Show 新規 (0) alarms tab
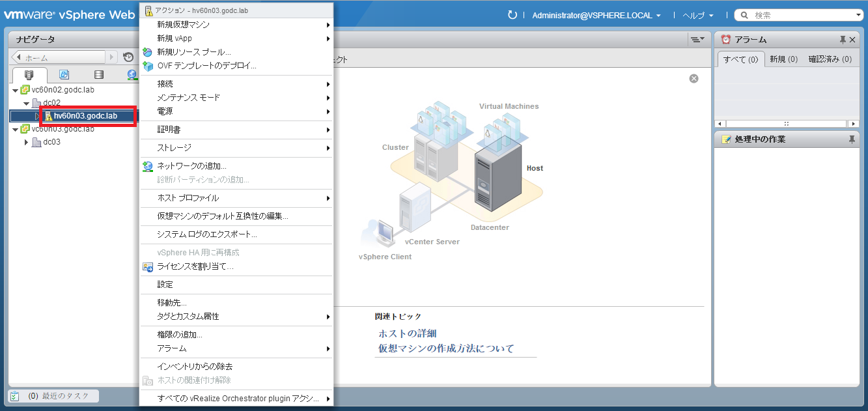 (x=783, y=59)
